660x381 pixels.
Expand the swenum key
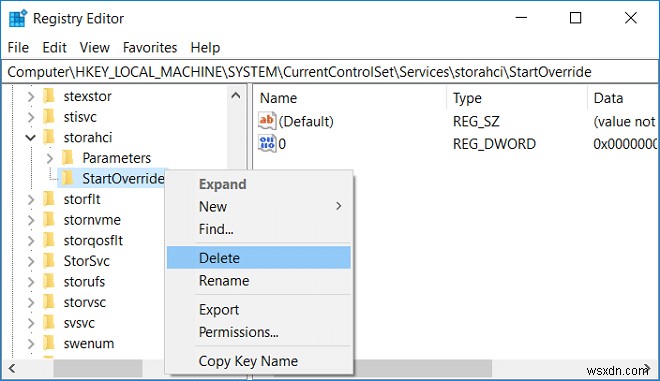point(31,344)
